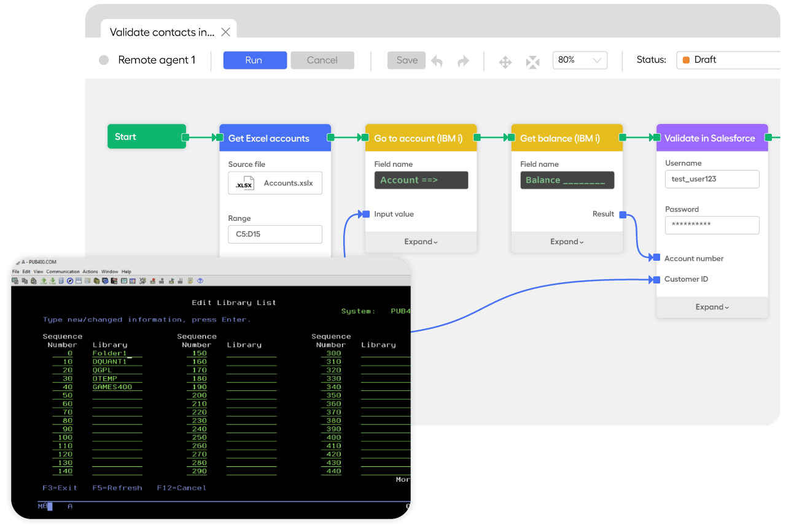Click the redo arrow in workflow toolbar
This screenshot has width=786, height=532.
click(x=464, y=61)
